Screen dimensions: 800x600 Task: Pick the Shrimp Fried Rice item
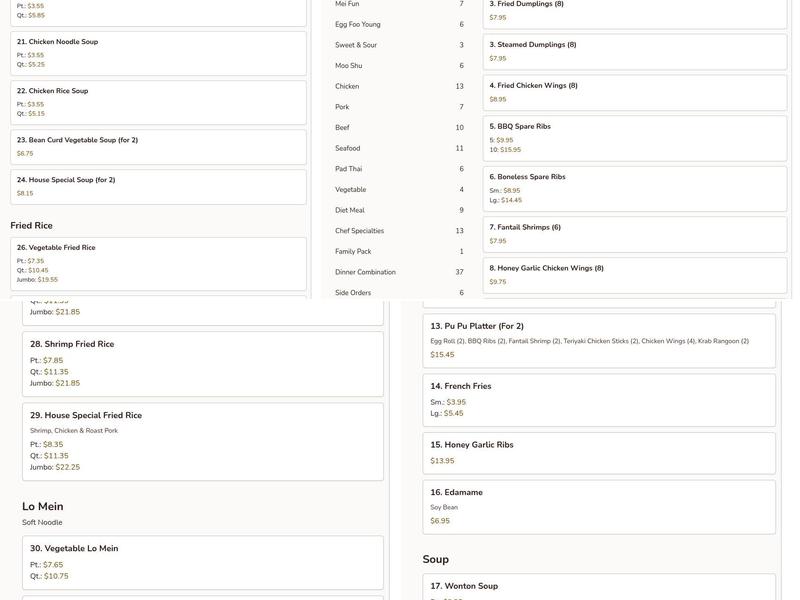tap(202, 363)
